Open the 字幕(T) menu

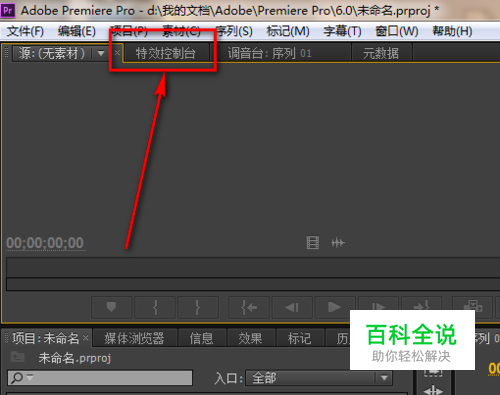click(x=342, y=31)
